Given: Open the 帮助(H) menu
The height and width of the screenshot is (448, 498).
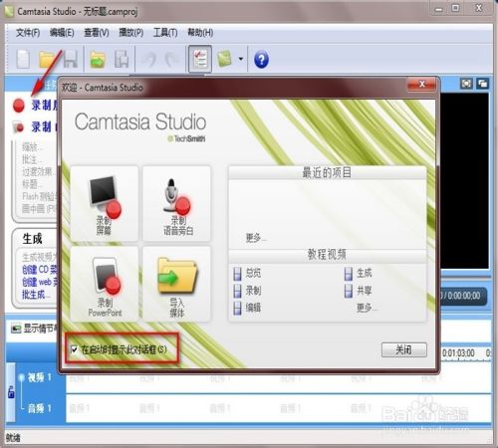Looking at the screenshot, I should 200,33.
